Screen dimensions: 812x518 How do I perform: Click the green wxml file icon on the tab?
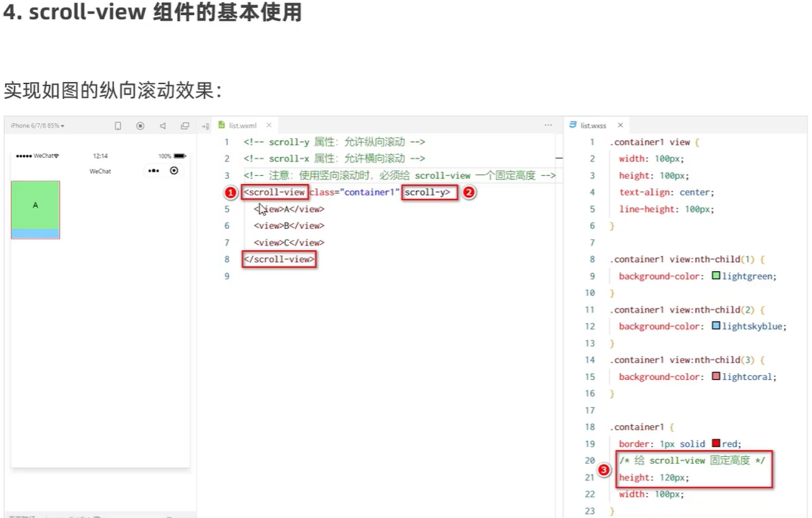click(x=222, y=125)
